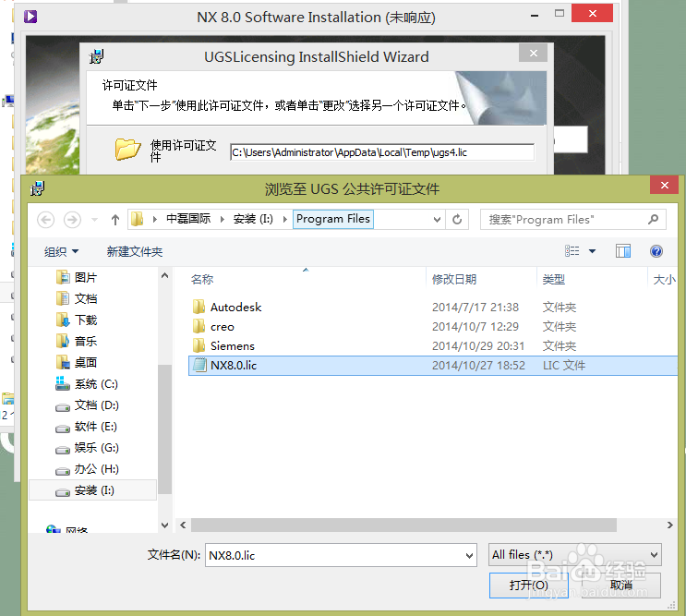Click the search Program Files field
This screenshot has width=686, height=616.
pyautogui.click(x=573, y=219)
